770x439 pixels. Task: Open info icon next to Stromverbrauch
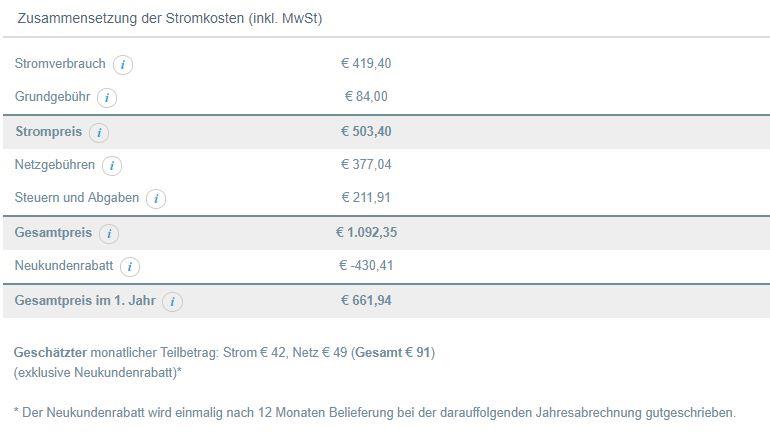tap(123, 64)
